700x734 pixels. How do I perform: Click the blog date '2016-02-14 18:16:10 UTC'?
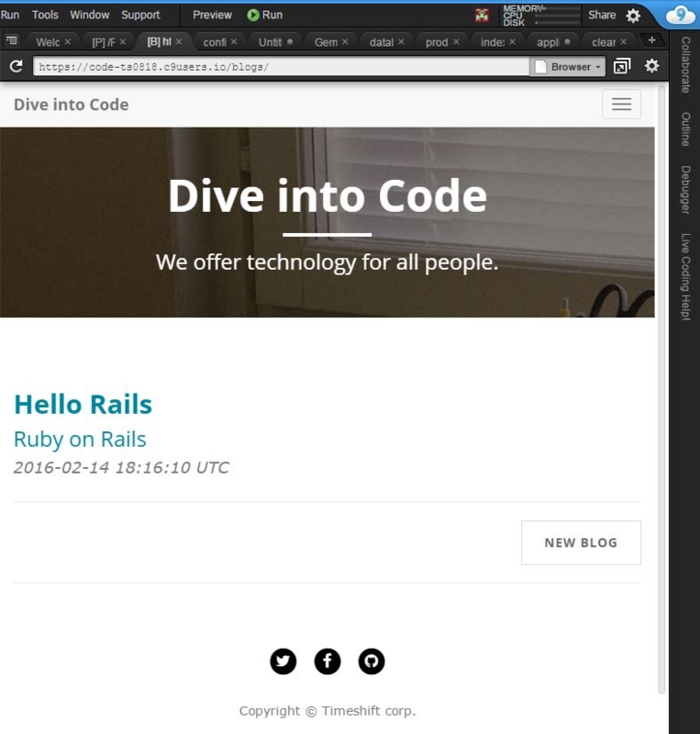coord(121,468)
